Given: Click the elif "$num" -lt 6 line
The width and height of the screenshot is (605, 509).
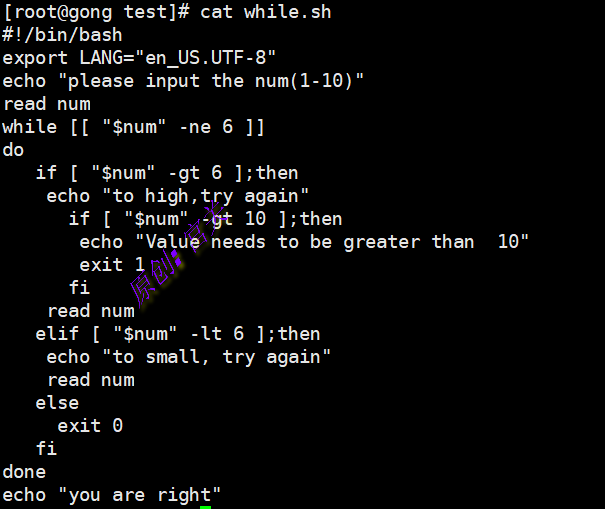Looking at the screenshot, I should (x=178, y=334).
